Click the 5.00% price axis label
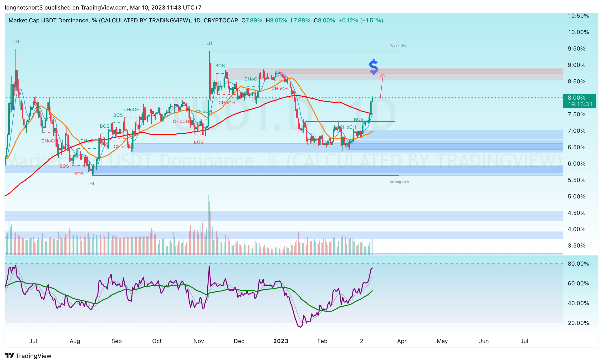 (x=577, y=197)
